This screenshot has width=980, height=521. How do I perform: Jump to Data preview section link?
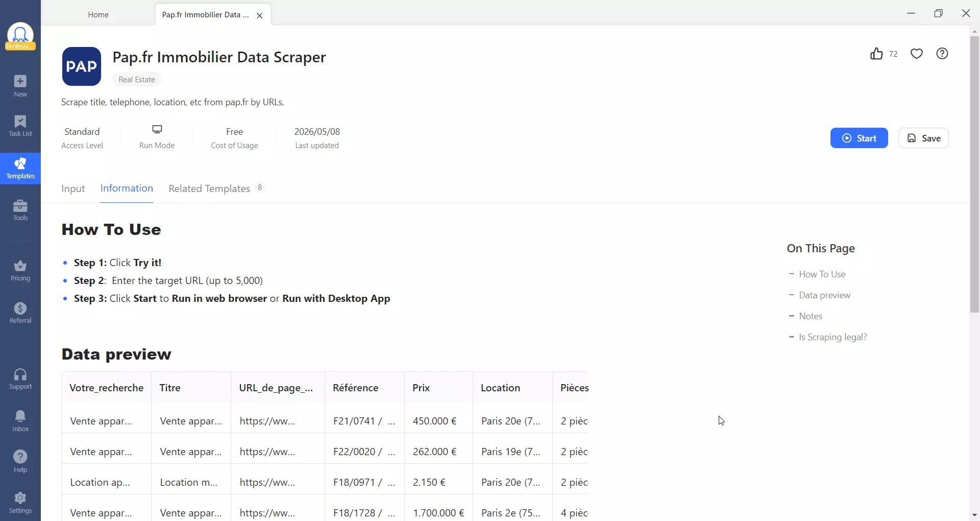click(824, 295)
